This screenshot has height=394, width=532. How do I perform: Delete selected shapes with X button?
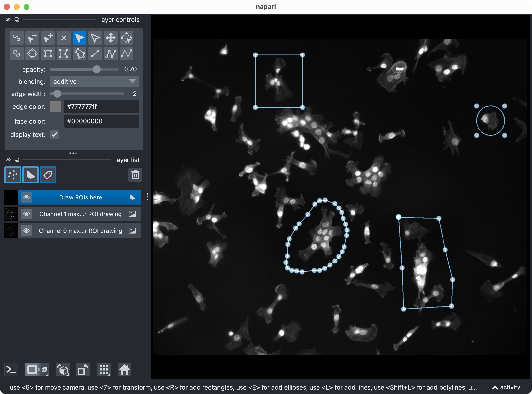point(64,38)
